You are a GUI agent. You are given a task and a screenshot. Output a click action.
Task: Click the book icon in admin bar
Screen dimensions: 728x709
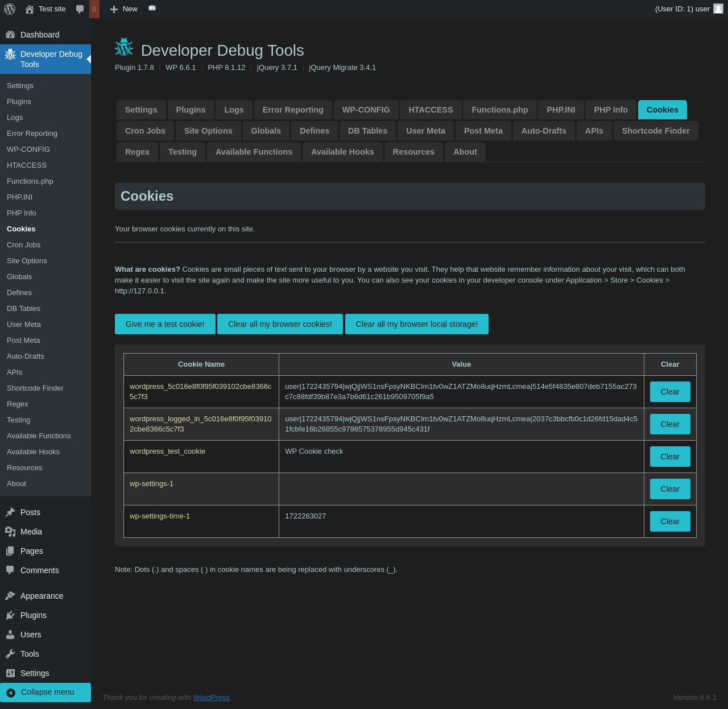[152, 9]
